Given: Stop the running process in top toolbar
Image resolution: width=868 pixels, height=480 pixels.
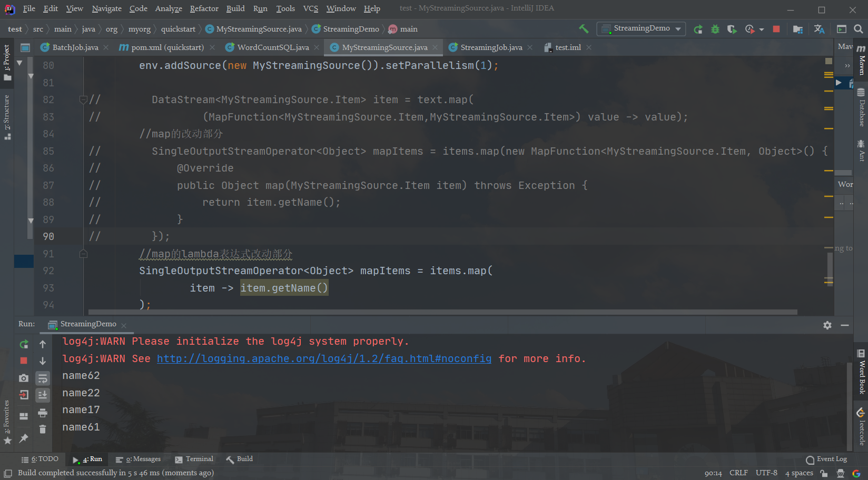Looking at the screenshot, I should tap(776, 29).
